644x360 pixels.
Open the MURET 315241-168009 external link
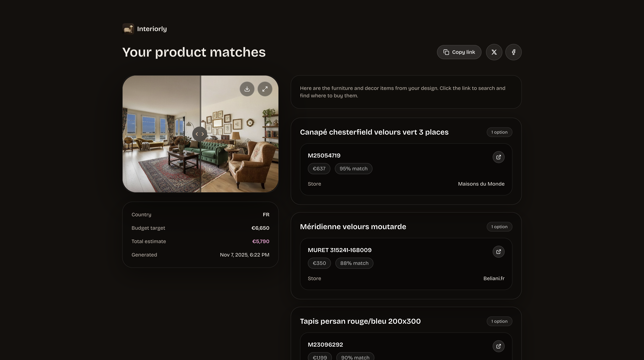498,252
